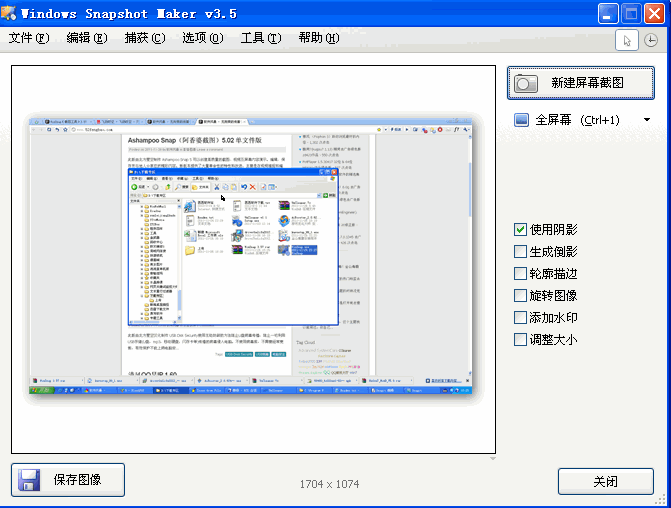Click the cursor include toggle icon

(626, 40)
